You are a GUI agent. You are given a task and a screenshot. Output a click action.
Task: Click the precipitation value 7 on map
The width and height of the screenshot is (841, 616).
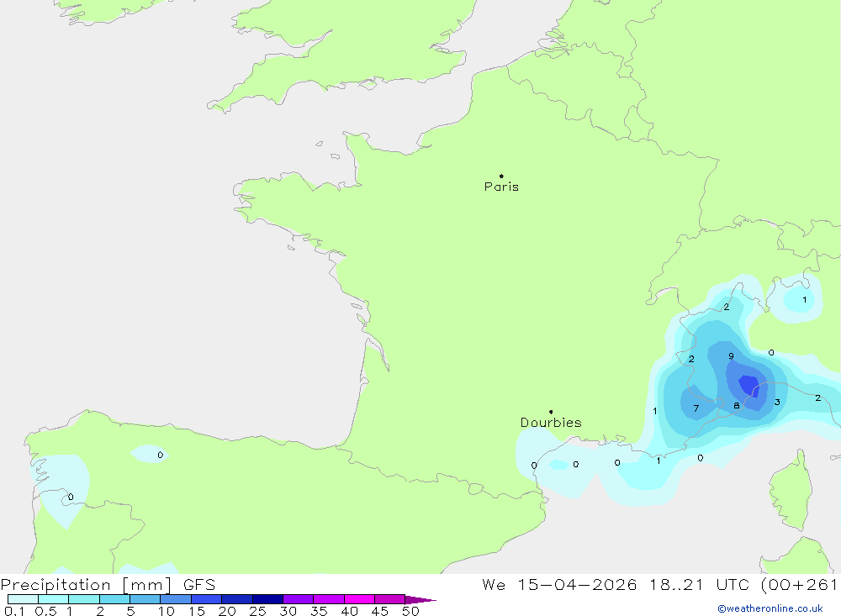696,408
